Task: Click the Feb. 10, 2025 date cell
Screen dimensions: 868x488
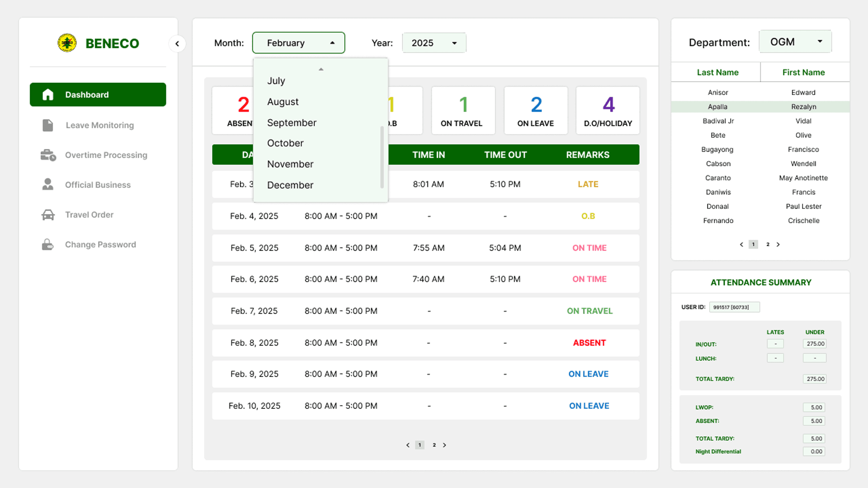Action: click(254, 406)
